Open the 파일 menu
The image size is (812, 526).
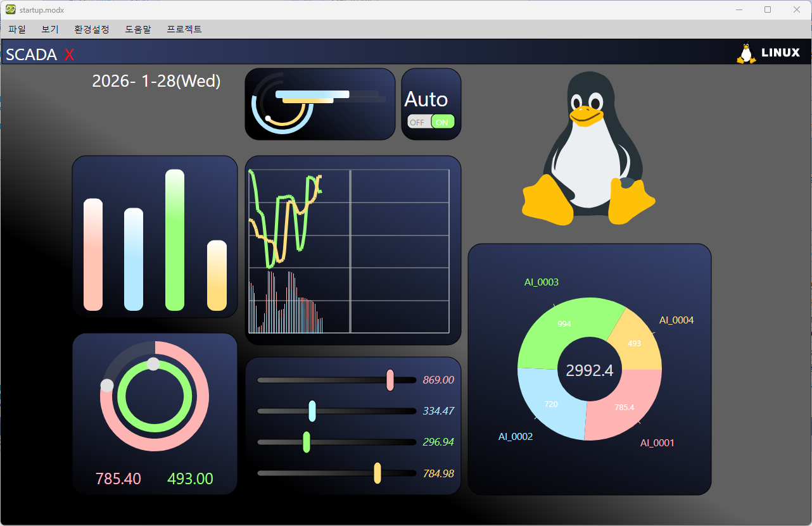[17, 29]
